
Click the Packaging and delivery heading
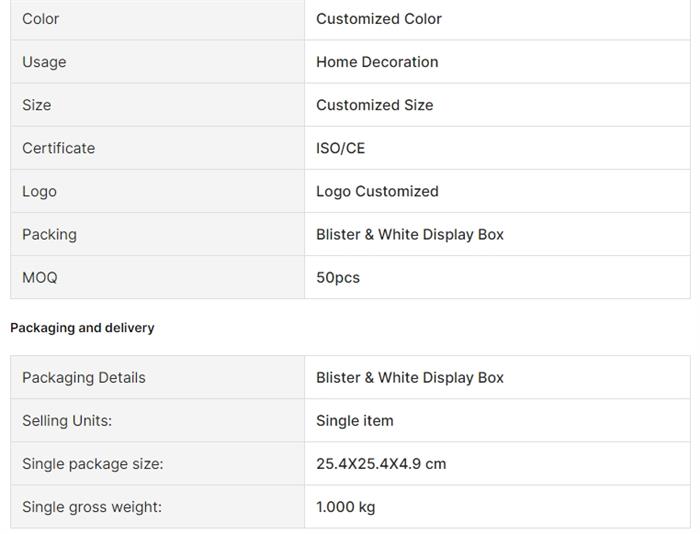click(x=82, y=328)
